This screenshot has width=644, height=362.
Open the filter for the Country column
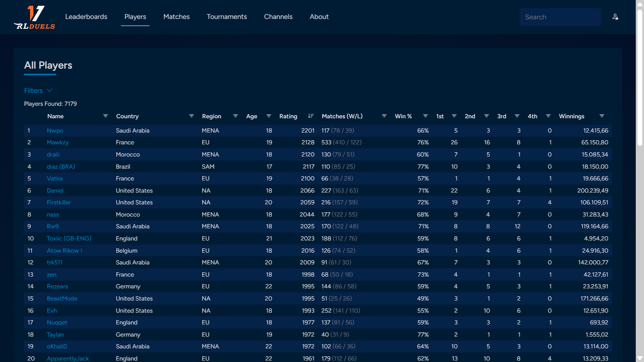pyautogui.click(x=191, y=116)
